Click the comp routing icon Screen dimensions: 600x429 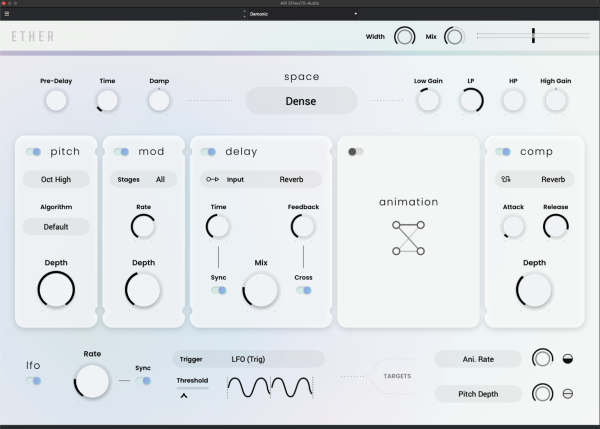tap(507, 179)
